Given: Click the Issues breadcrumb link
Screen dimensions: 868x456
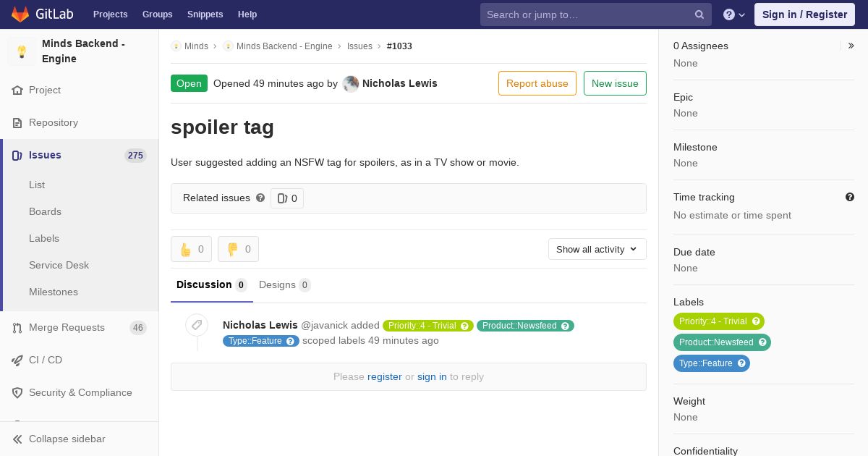Looking at the screenshot, I should point(359,46).
